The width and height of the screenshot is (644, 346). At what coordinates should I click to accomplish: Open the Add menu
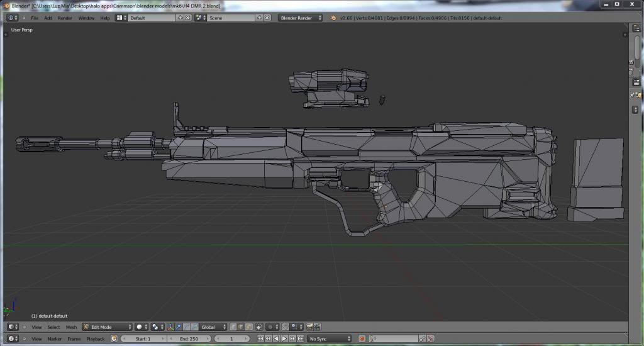tap(48, 18)
